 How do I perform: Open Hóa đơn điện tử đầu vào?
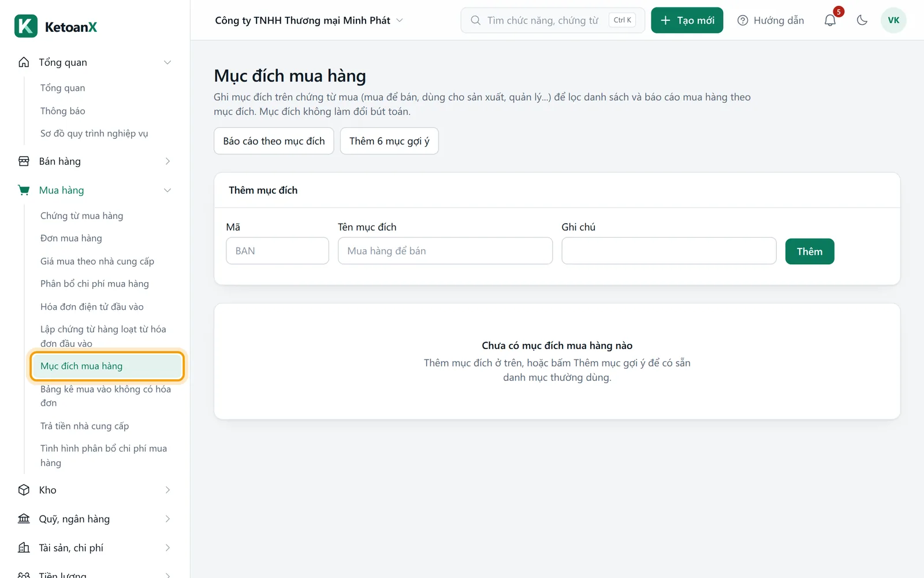(x=92, y=307)
